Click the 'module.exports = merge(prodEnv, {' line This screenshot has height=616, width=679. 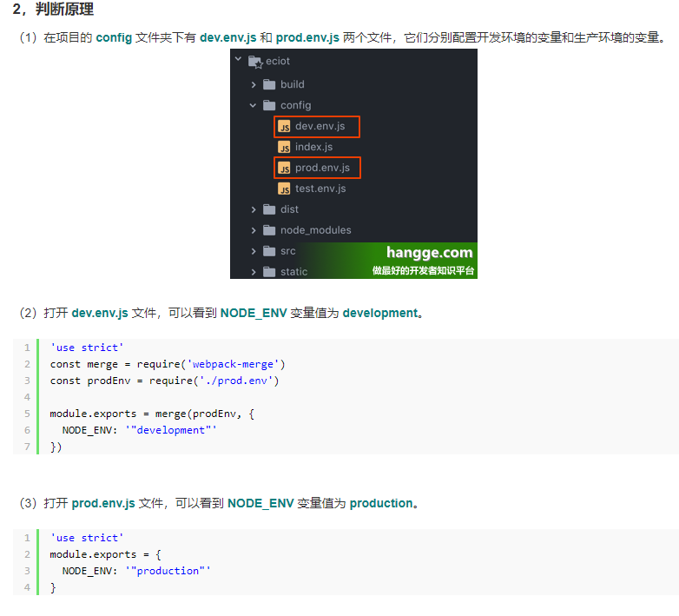(x=152, y=414)
